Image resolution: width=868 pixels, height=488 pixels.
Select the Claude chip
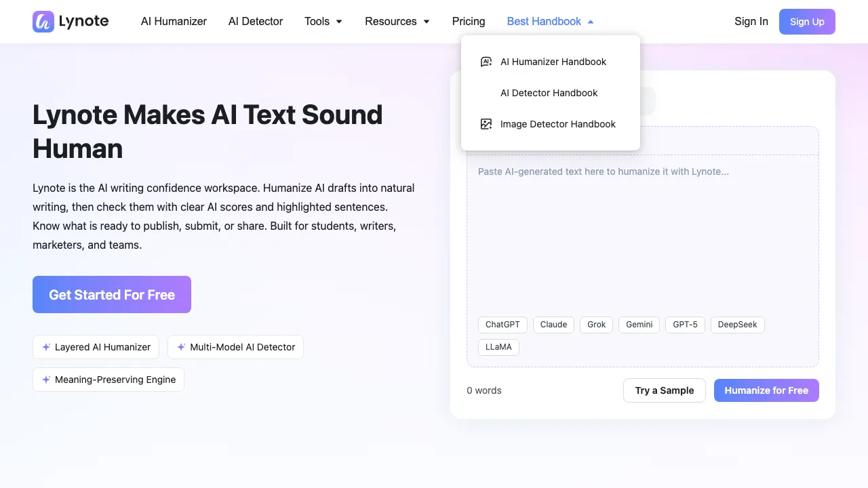(x=553, y=325)
